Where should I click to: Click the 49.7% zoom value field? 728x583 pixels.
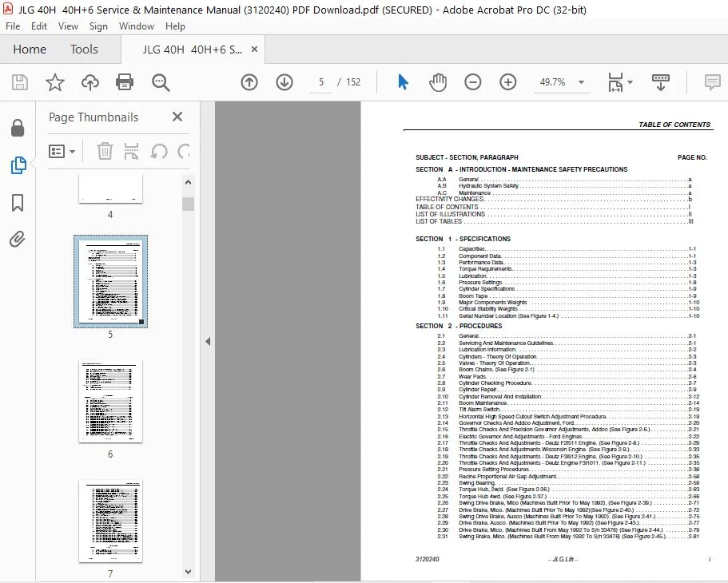click(x=552, y=82)
